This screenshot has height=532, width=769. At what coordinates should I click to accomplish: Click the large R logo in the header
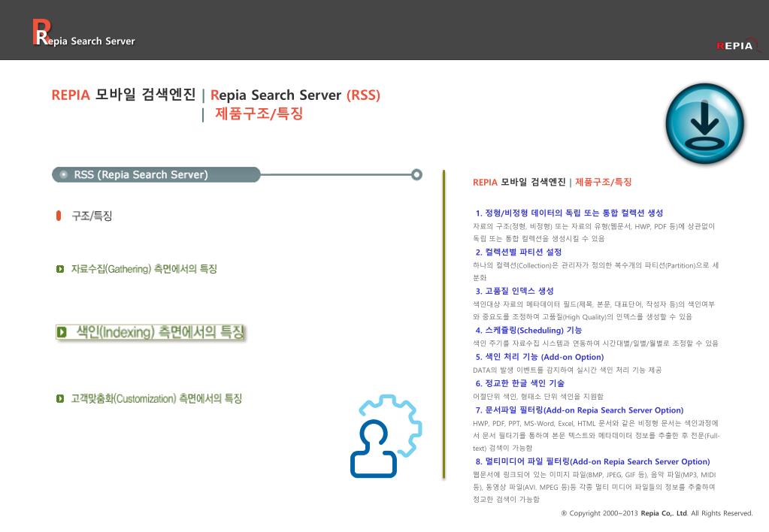pyautogui.click(x=38, y=32)
